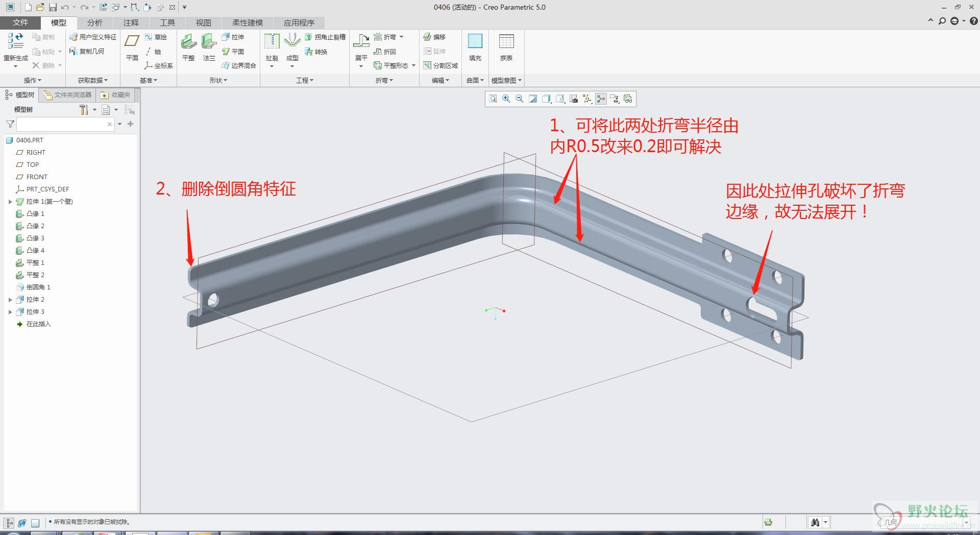980x535 pixels.
Task: Click the Bend Back (折回) tool
Action: tap(385, 52)
